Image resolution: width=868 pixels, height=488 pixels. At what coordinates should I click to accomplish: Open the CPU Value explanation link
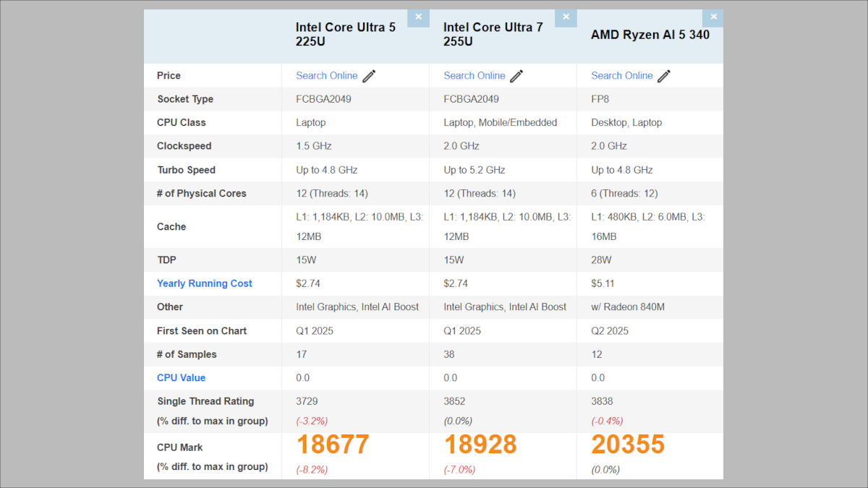tap(181, 377)
